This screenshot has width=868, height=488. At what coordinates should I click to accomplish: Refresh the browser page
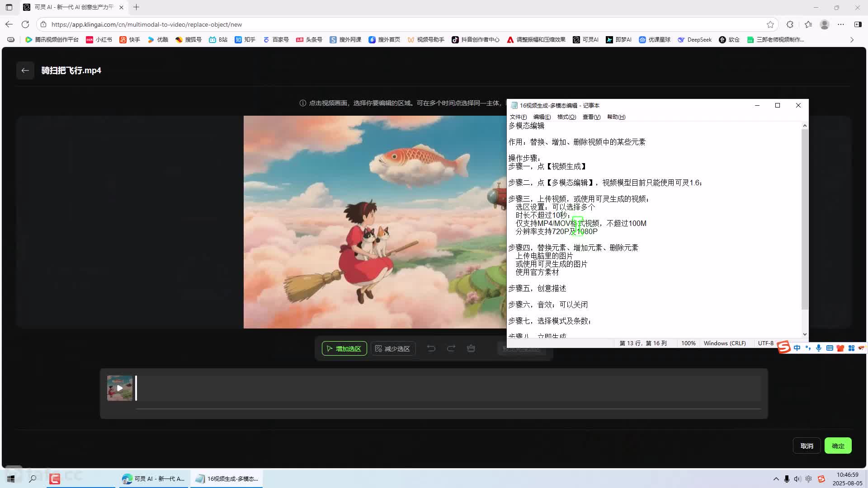point(25,24)
